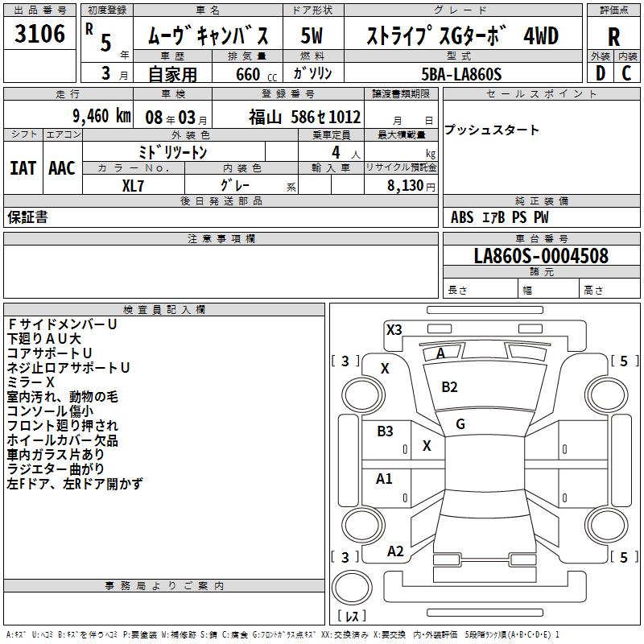Select the overall evaluation grade R

click(614, 36)
